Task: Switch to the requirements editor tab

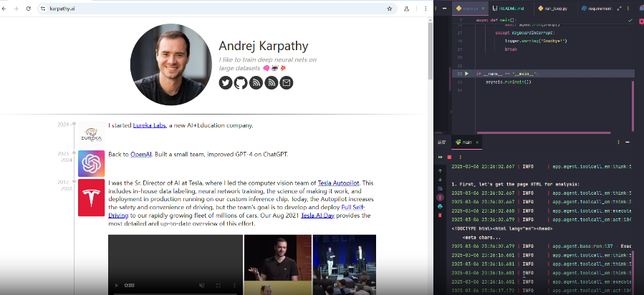Action: point(596,8)
